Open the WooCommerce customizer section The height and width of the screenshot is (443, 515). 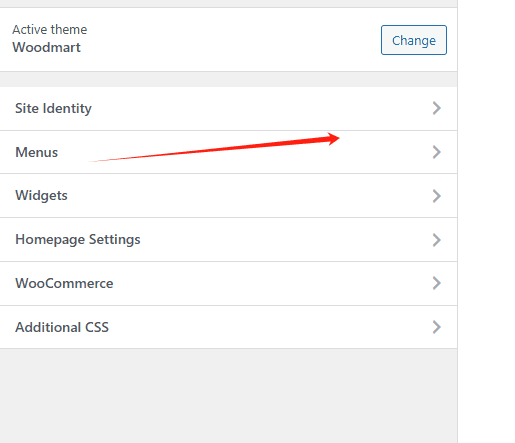[x=228, y=283]
